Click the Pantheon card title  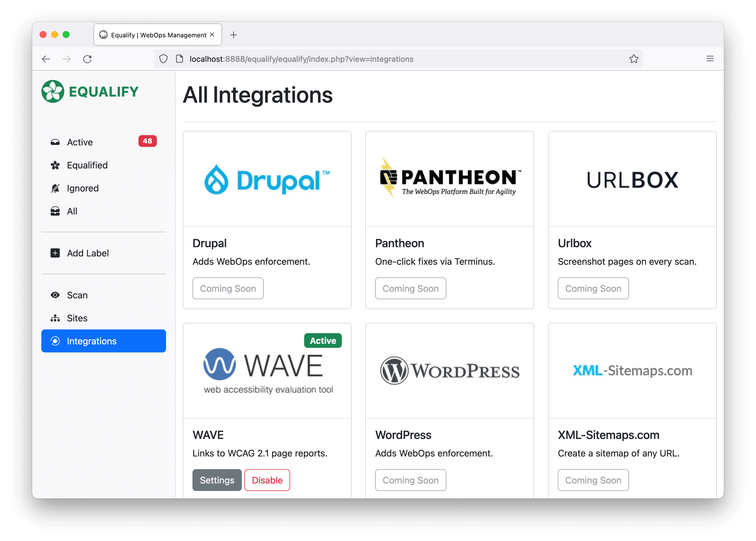[x=400, y=243]
